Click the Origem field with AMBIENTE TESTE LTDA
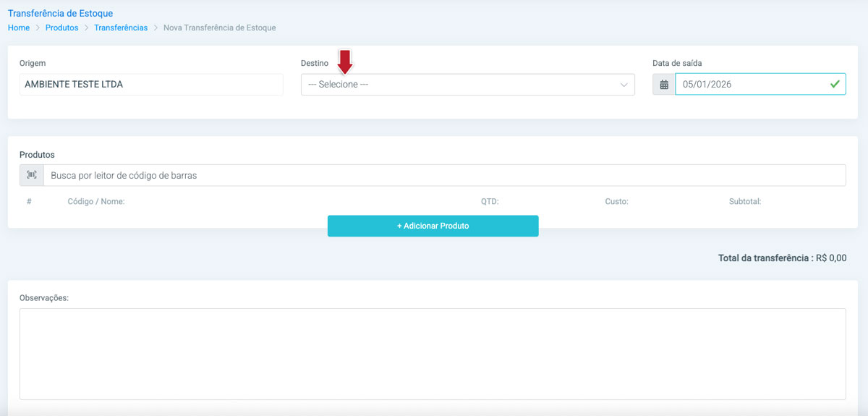The width and height of the screenshot is (868, 416). [150, 85]
